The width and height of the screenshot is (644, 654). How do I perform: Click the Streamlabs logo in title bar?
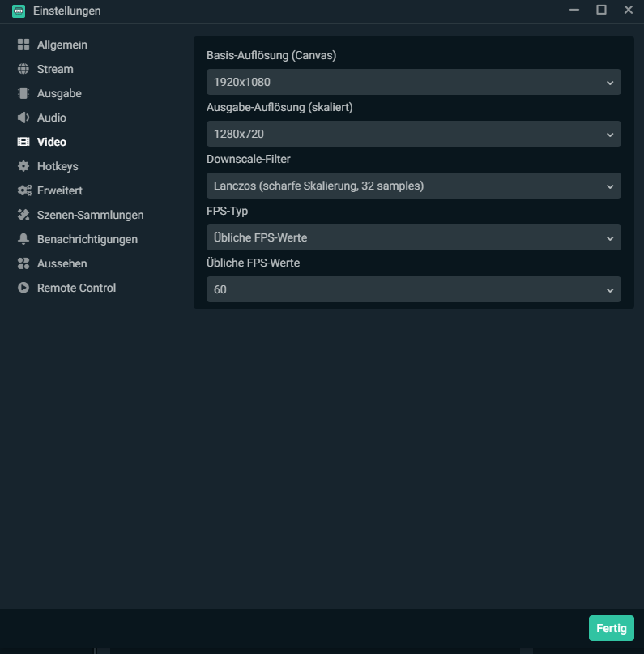[x=19, y=11]
